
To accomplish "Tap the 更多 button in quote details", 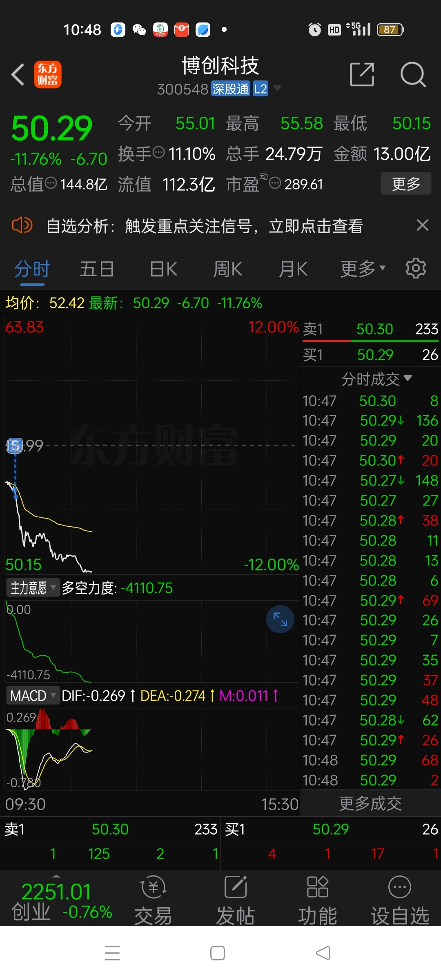I will [x=406, y=183].
